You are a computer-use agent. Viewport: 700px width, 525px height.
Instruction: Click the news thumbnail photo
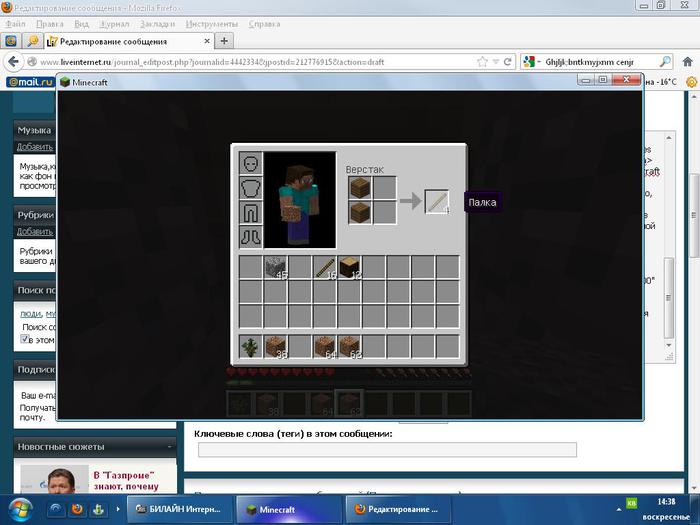pos(54,479)
